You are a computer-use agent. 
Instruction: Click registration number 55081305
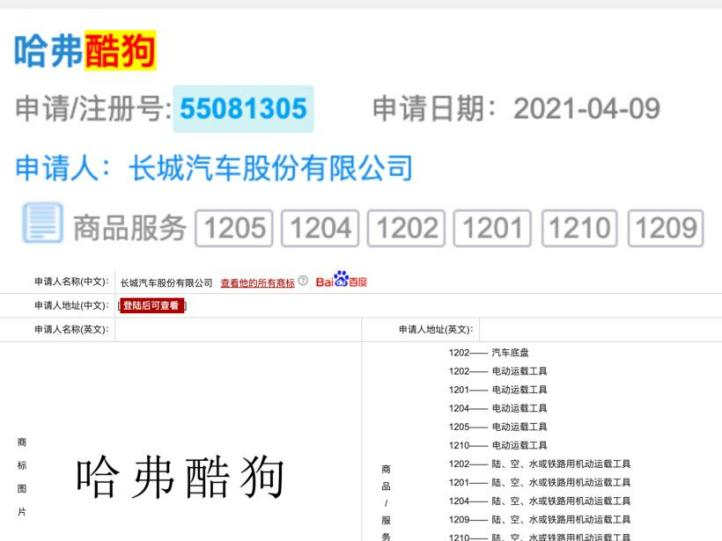click(x=243, y=109)
